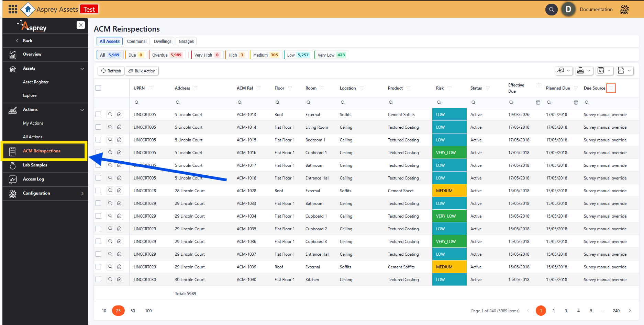Click the Due Source column filter icon

point(611,88)
